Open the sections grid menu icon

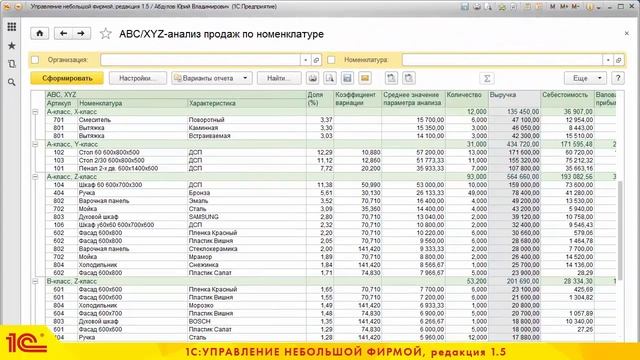pos(11,27)
